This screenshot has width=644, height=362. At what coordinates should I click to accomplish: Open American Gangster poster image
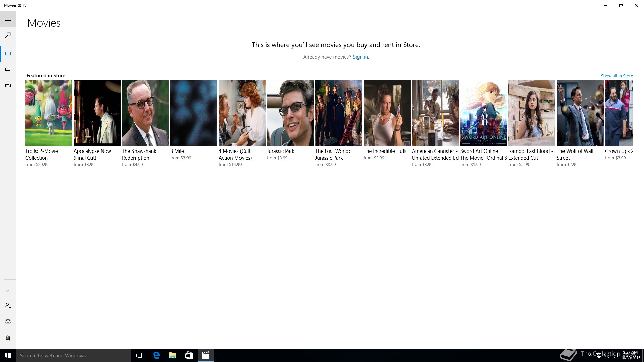pos(435,113)
